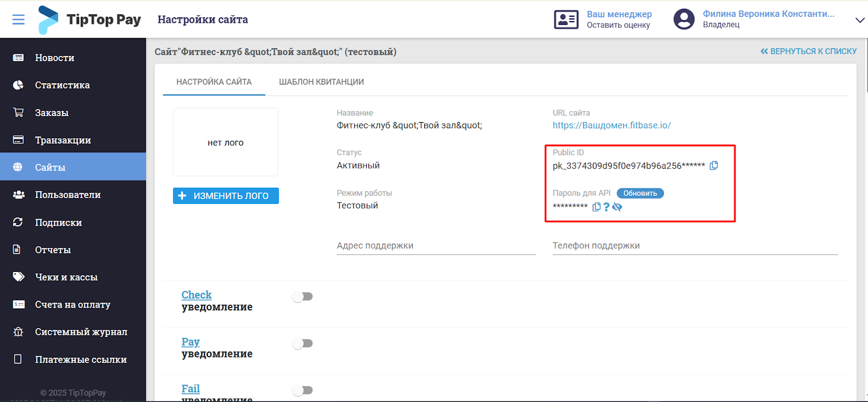868x402 pixels.
Task: Click the Public ID value text
Action: point(629,165)
